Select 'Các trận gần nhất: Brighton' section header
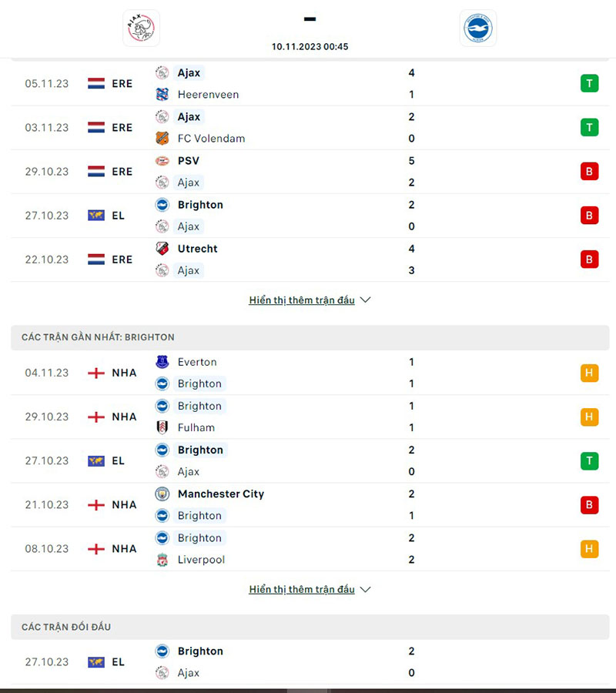The width and height of the screenshot is (616, 693). [98, 337]
